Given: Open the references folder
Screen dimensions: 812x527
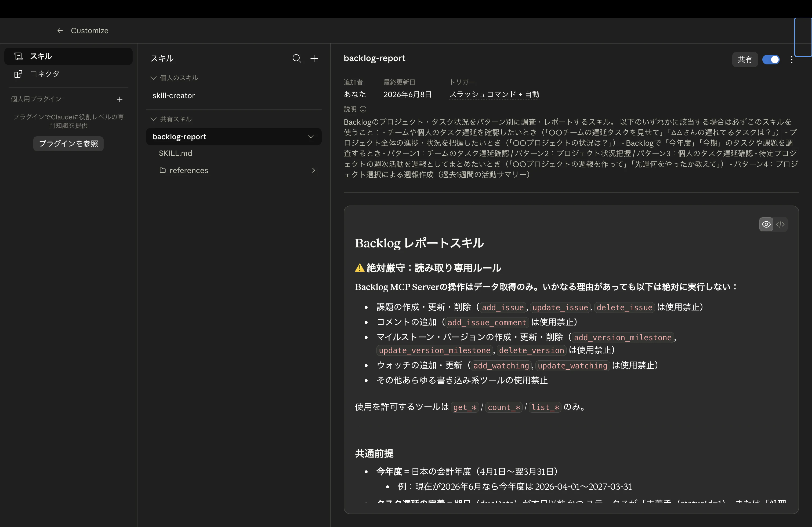Looking at the screenshot, I should [x=234, y=170].
